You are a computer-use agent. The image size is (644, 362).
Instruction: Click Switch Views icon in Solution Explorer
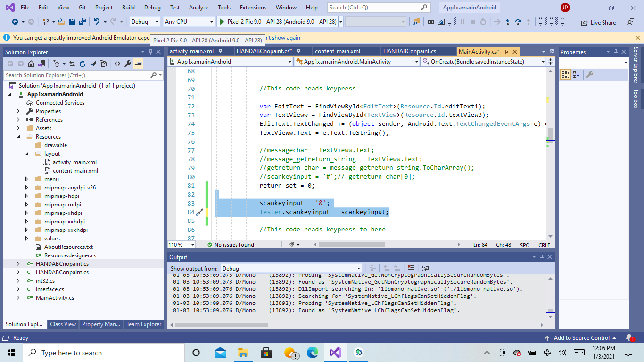(41, 64)
